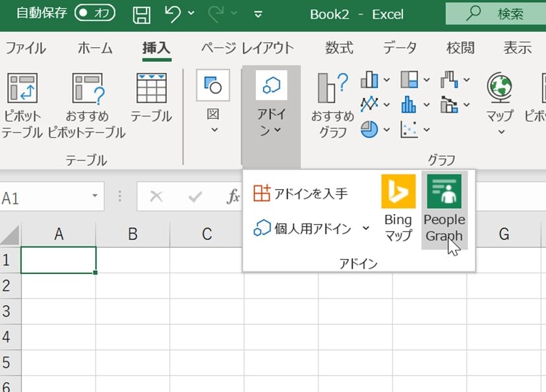Switch to the 校閲 tab
546x392 pixels.
click(x=460, y=47)
